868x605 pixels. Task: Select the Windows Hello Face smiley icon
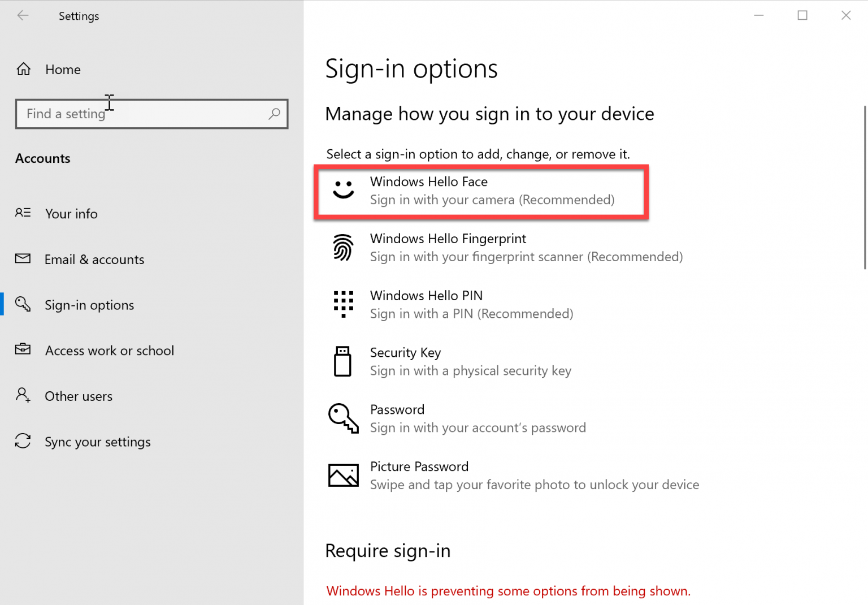tap(343, 191)
